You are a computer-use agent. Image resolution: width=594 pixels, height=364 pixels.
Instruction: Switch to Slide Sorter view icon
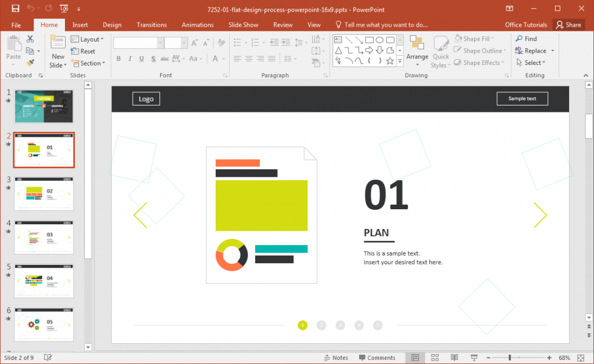click(434, 358)
